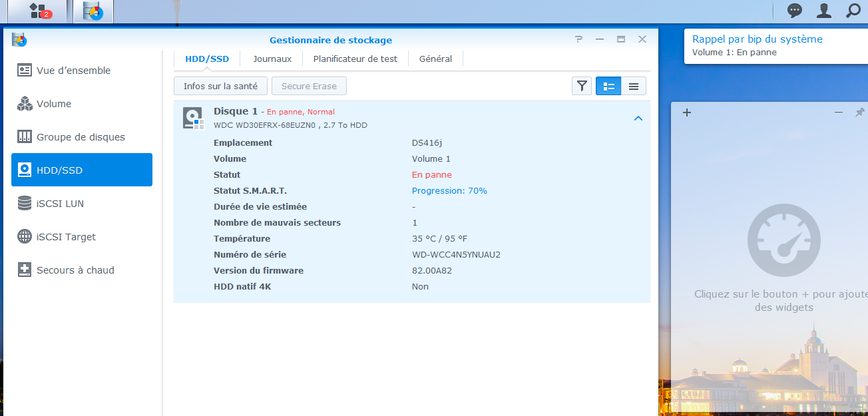Click the Disque 1 heading
Screen dimensions: 868x416
(x=236, y=111)
